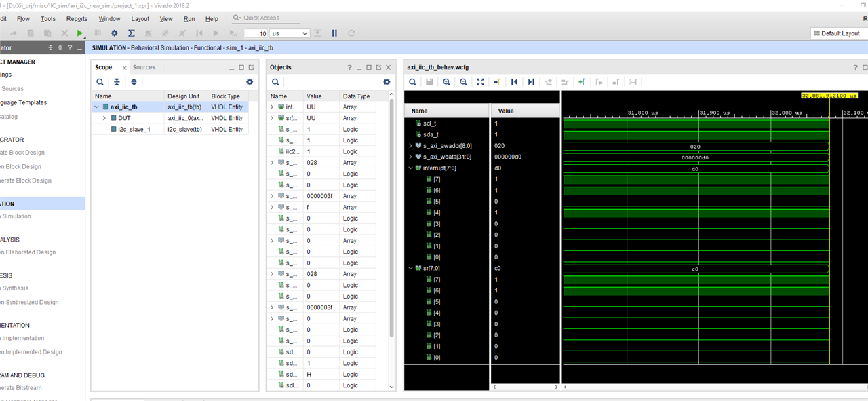Open the Objects panel gear settings

point(387,82)
